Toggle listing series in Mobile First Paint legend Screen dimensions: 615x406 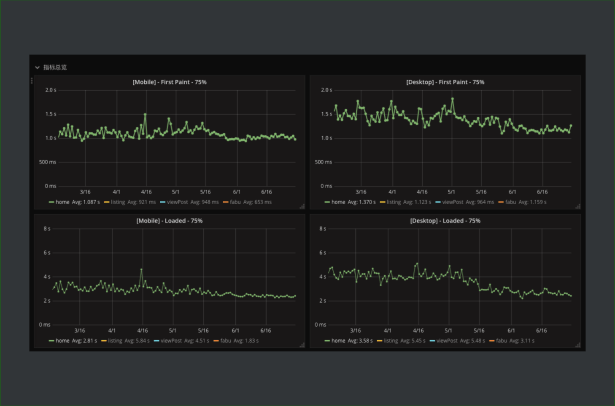tap(118, 202)
